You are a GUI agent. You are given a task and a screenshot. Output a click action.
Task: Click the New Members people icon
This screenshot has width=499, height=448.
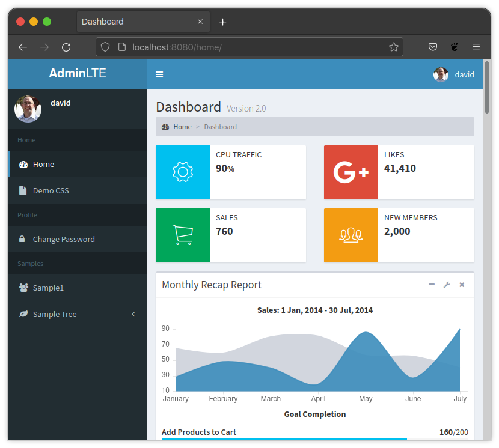click(351, 235)
